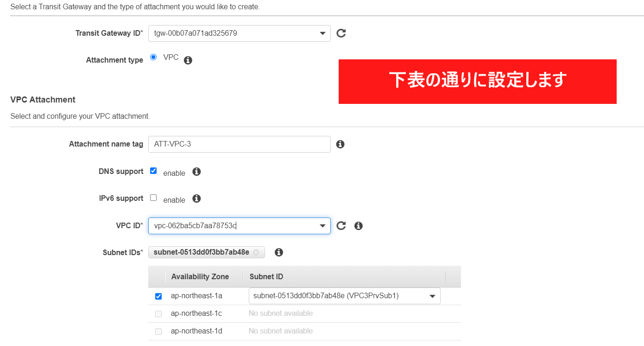Click the Availability Zone column header

[200, 277]
